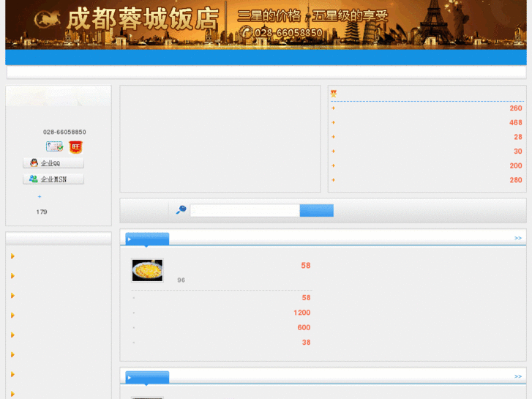Select the 260 price entry
Screen dimensions: 532x399
tap(516, 108)
